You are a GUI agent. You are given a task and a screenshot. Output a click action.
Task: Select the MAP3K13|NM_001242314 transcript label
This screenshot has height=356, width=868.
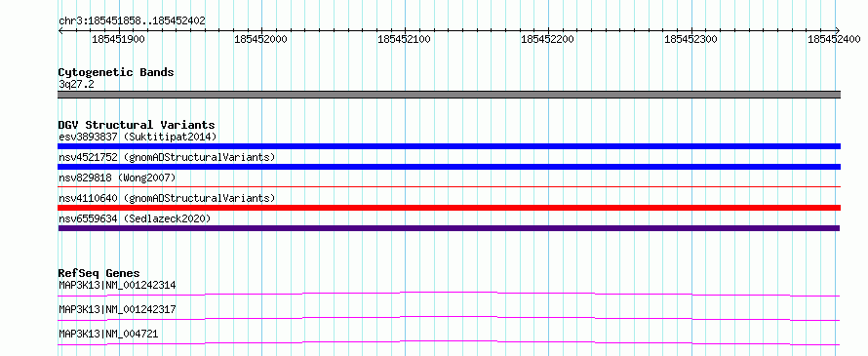tap(117, 285)
